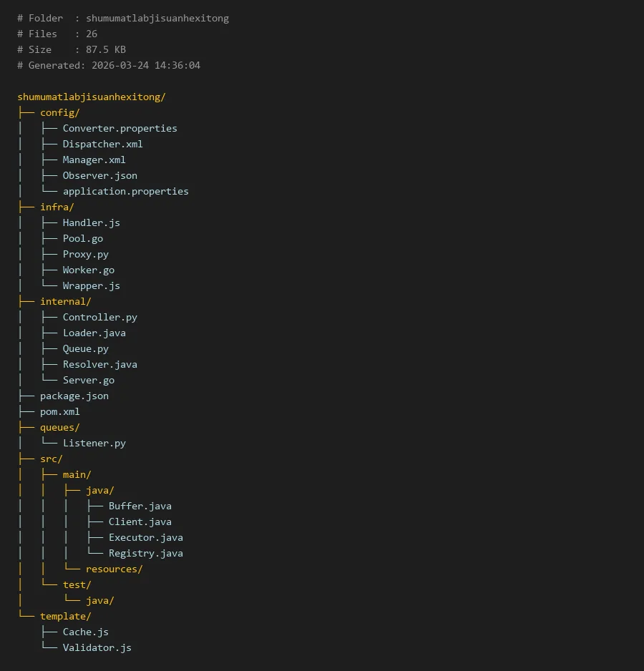The width and height of the screenshot is (644, 671).
Task: Select Validator.js in template
Action: click(97, 647)
